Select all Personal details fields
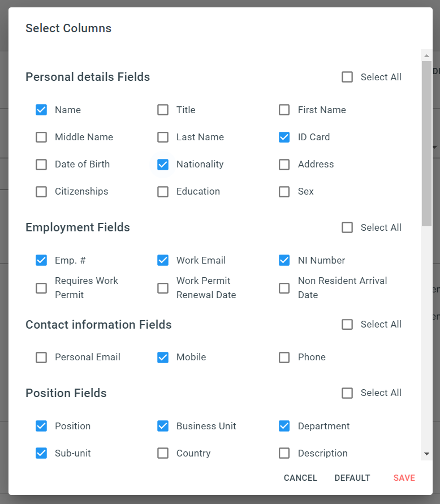This screenshot has width=440, height=504. [347, 77]
